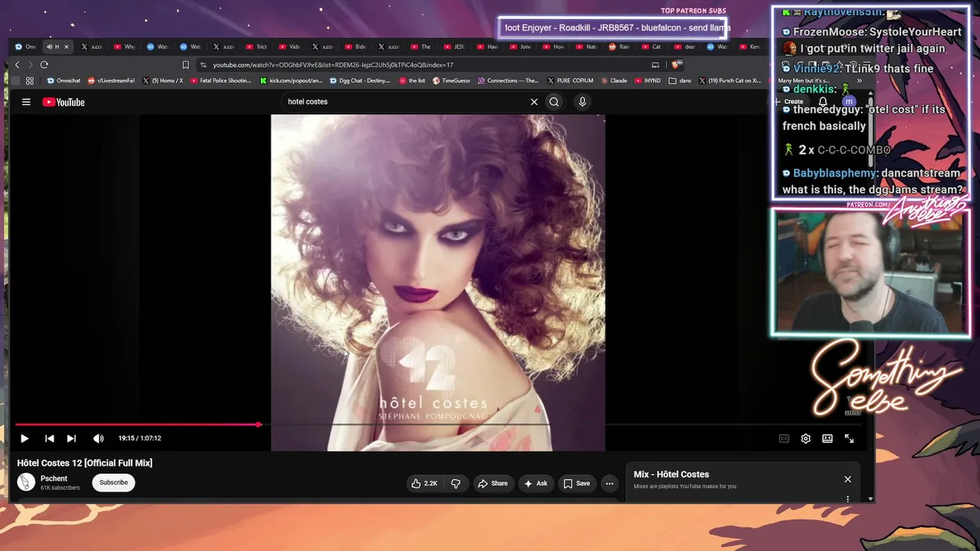Dislike the Hôtel Costes 12 video
Screen dimensions: 980x551
pos(456,484)
